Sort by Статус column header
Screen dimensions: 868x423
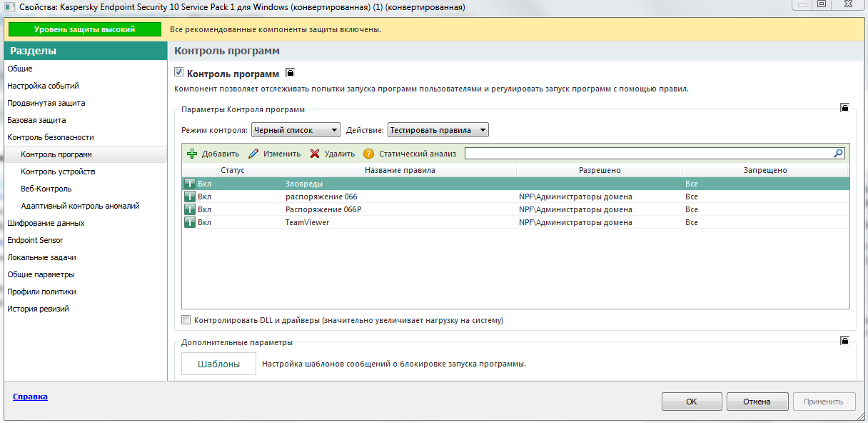pyautogui.click(x=233, y=170)
